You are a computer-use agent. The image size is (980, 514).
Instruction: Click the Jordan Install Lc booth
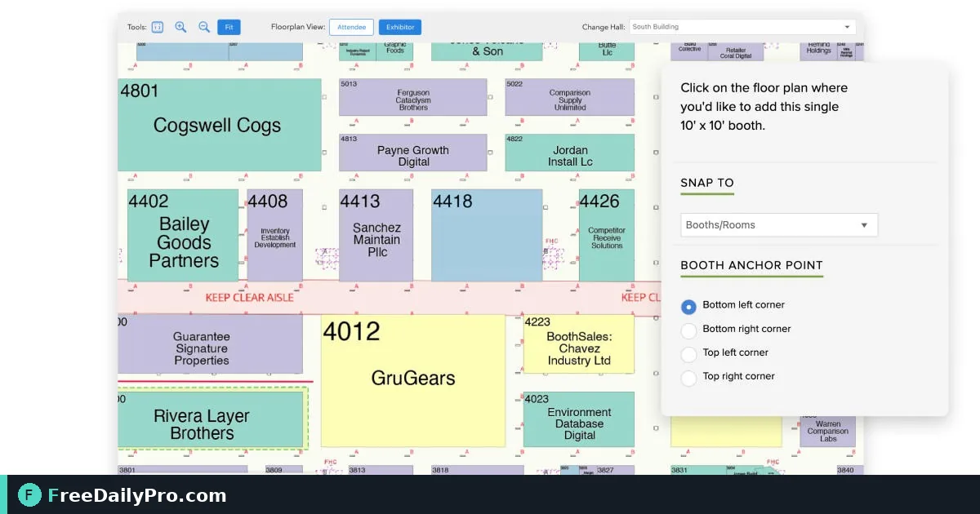tap(570, 153)
